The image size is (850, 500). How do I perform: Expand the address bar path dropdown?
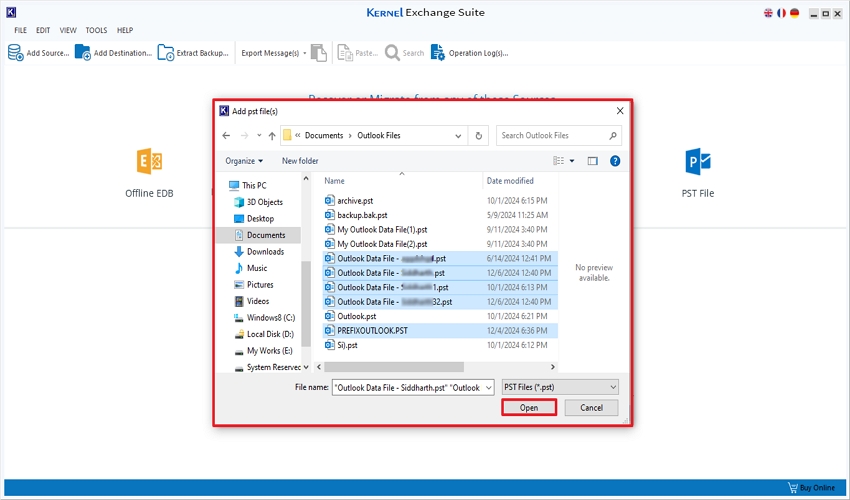point(458,136)
